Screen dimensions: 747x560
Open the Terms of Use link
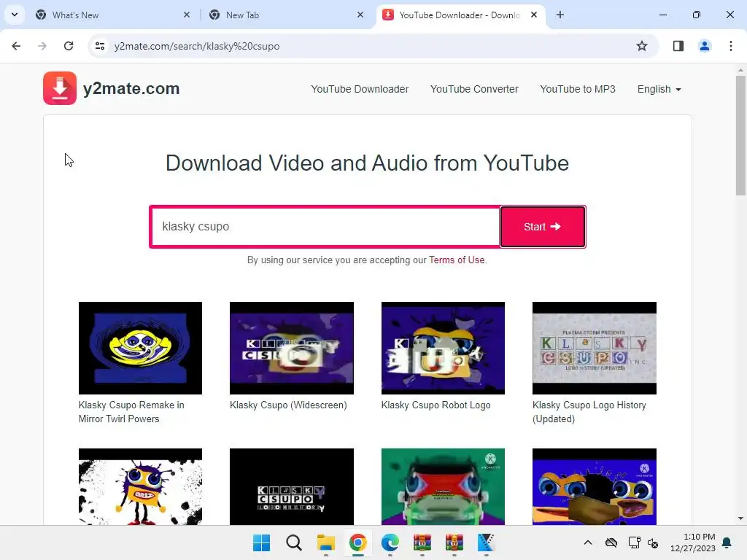click(x=457, y=260)
